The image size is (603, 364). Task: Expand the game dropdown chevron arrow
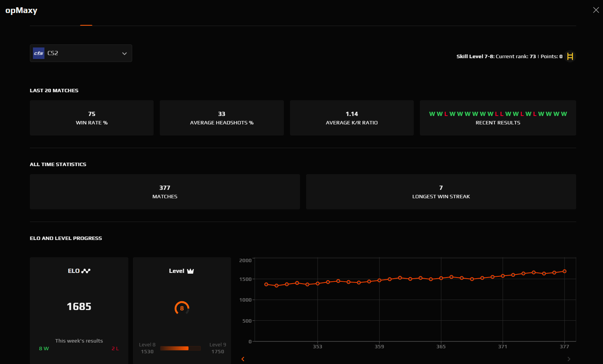[125, 54]
